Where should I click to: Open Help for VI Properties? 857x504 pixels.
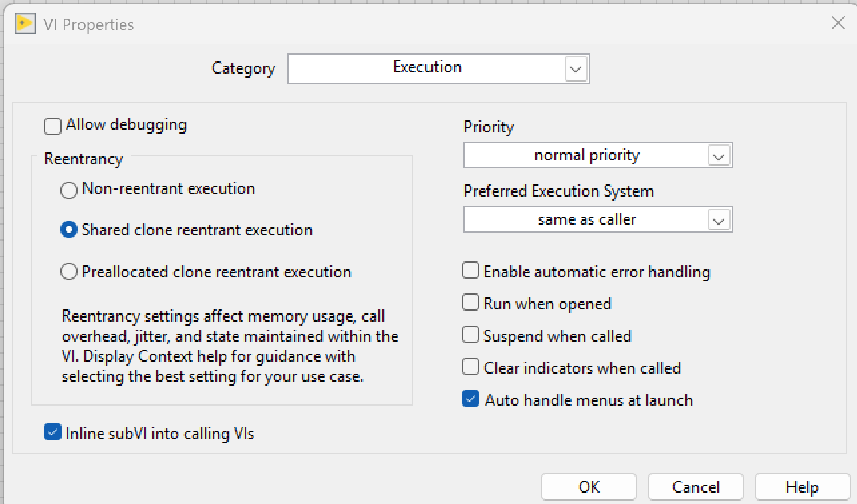click(802, 486)
